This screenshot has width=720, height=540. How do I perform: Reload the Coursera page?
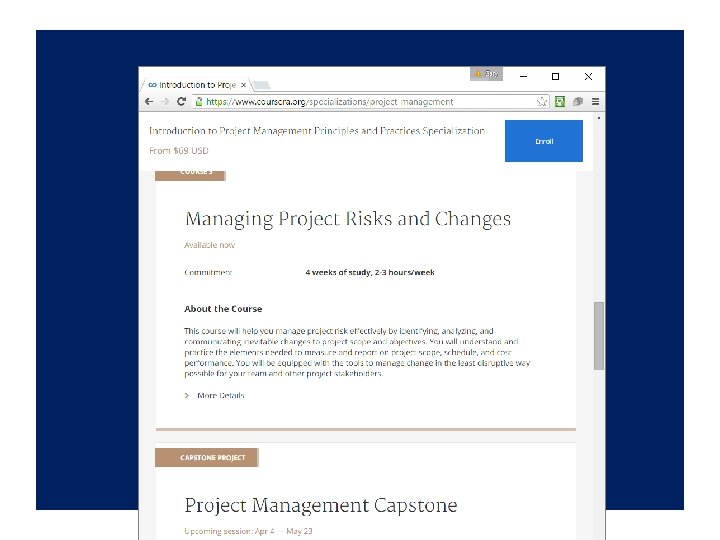[181, 101]
